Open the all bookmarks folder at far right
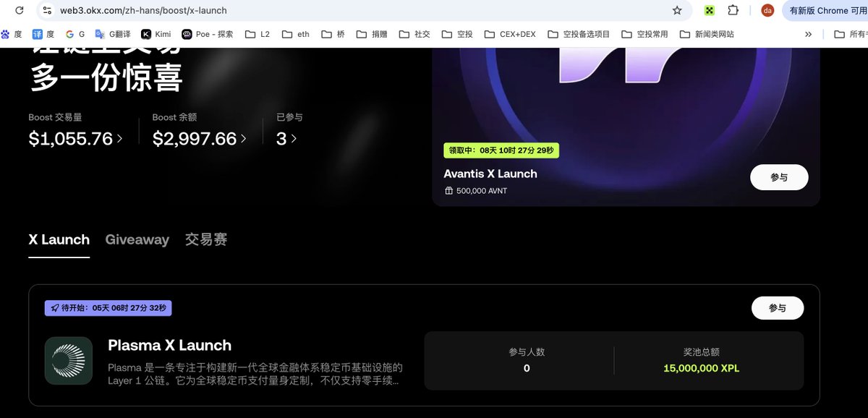 click(851, 34)
